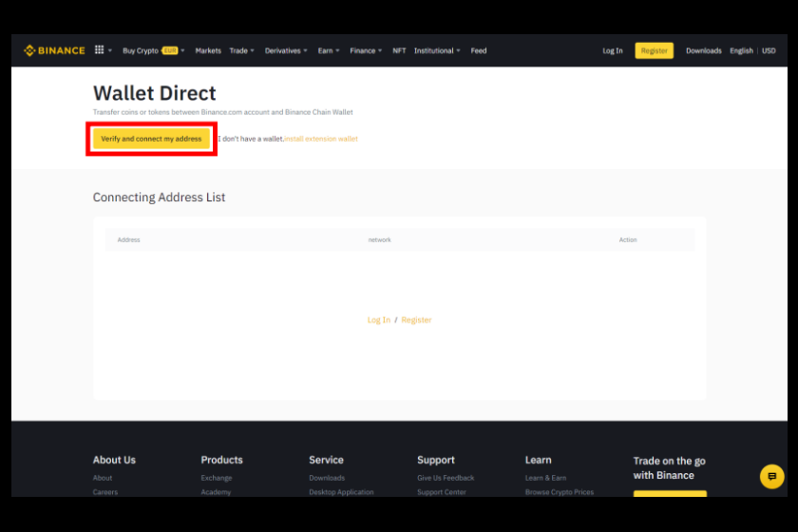Screen dimensions: 798x532
Task: Open the About footer link
Action: click(103, 478)
